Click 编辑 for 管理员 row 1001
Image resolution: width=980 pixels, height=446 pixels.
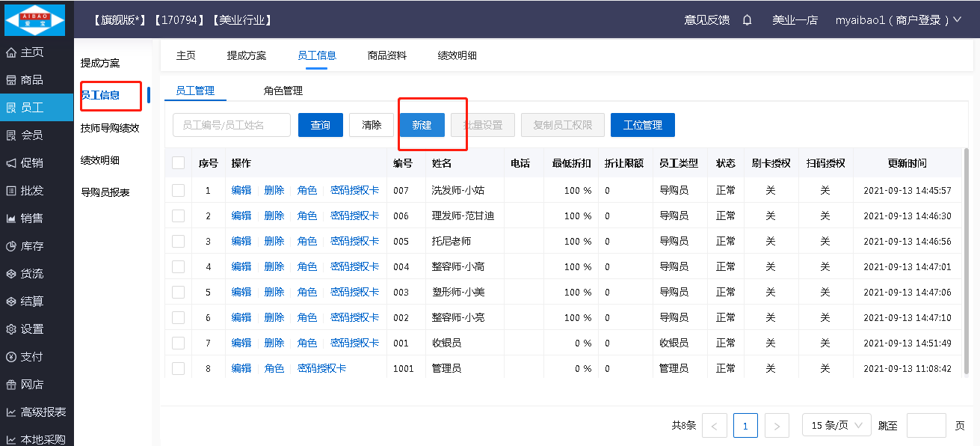[241, 369]
